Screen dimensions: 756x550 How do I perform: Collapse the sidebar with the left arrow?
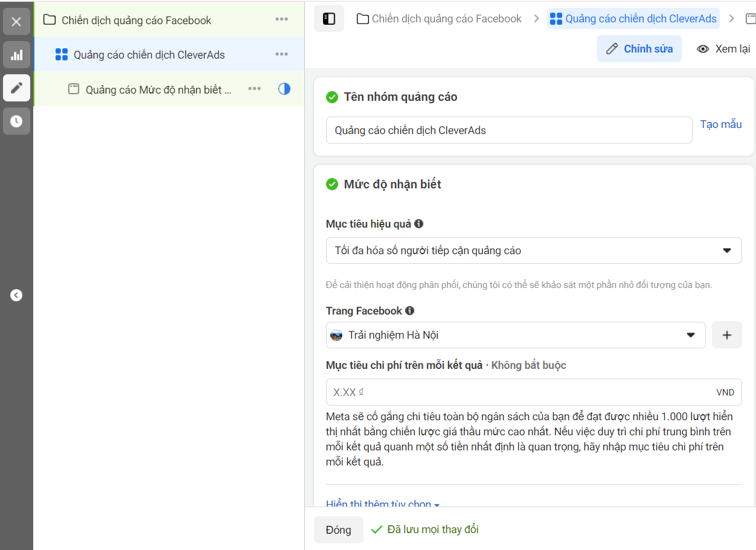(x=16, y=295)
